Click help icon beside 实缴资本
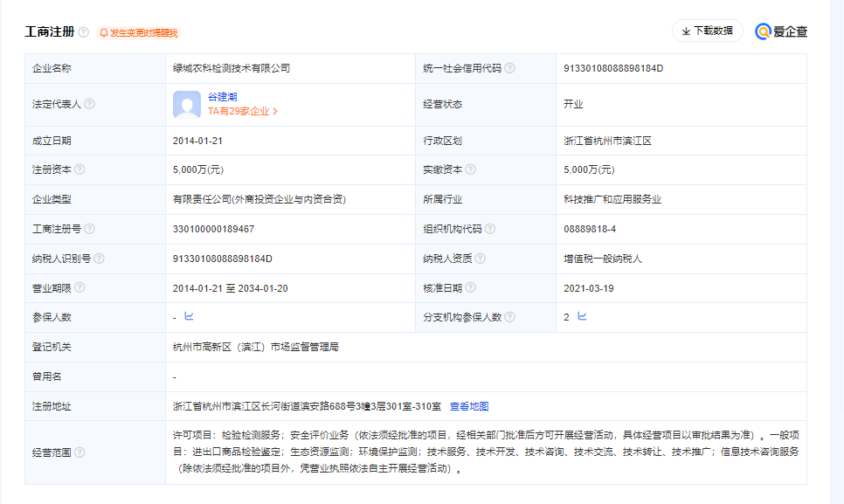This screenshot has height=504, width=844. (x=470, y=169)
